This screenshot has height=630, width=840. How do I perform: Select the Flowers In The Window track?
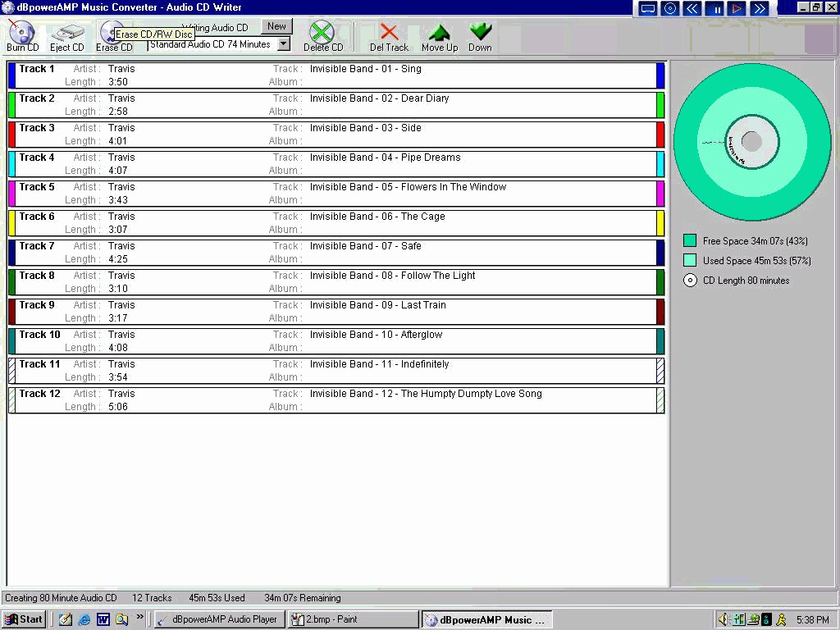tap(336, 193)
